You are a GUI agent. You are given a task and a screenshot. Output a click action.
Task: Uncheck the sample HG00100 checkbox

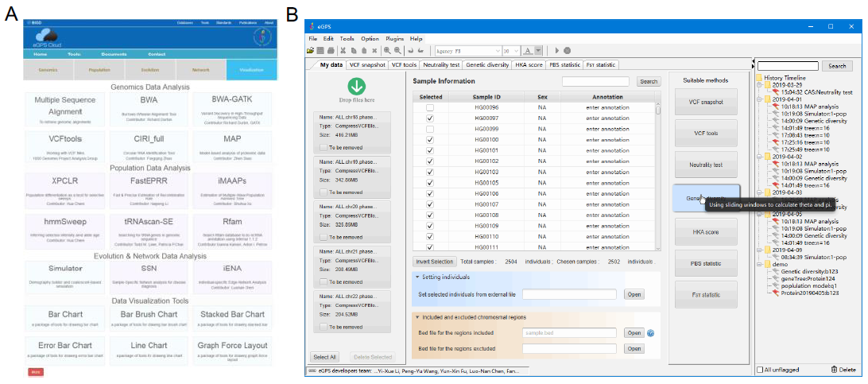point(430,139)
